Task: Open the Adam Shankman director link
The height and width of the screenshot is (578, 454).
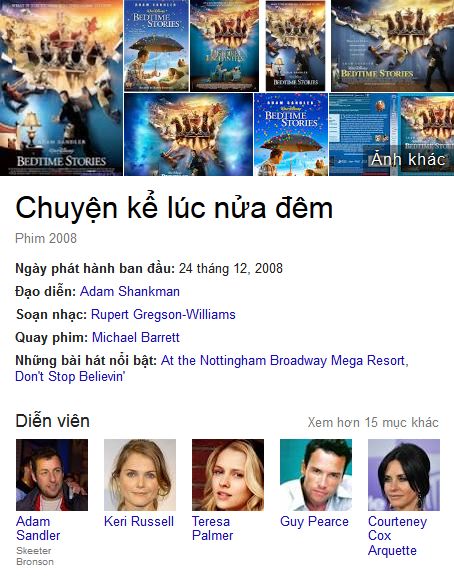Action: click(x=130, y=292)
